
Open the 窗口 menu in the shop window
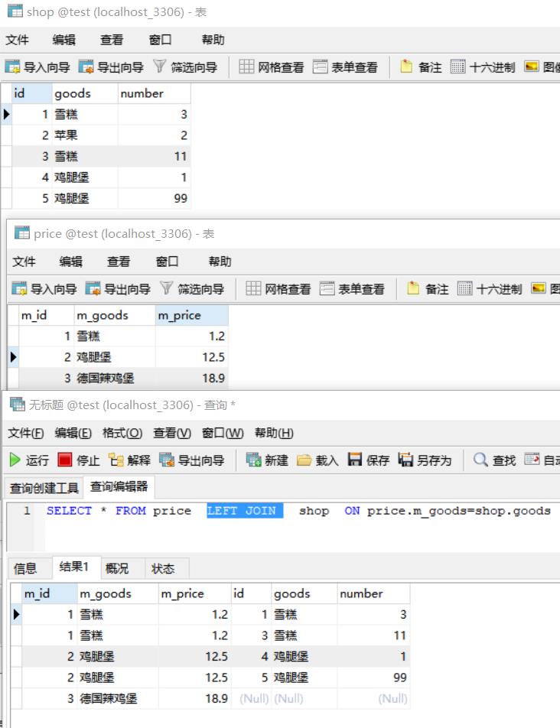coord(160,40)
